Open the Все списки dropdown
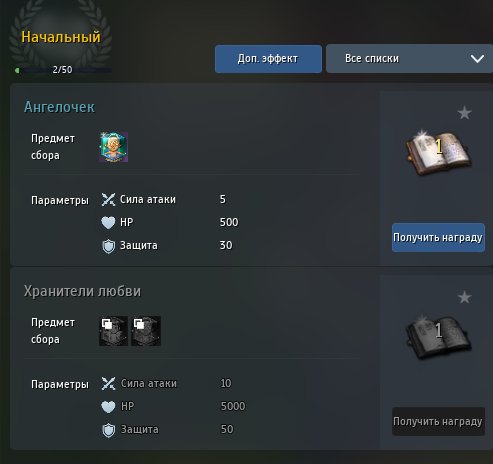The width and height of the screenshot is (493, 464). (409, 59)
